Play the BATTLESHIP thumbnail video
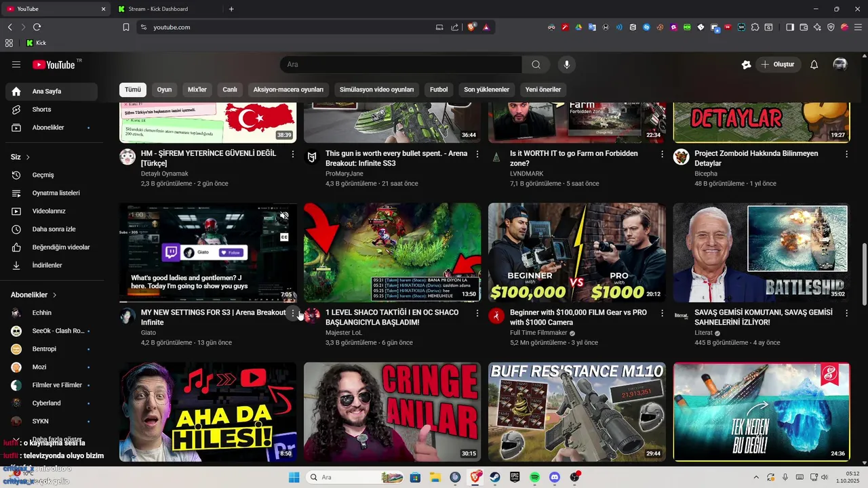This screenshot has height=488, width=868. (x=761, y=252)
